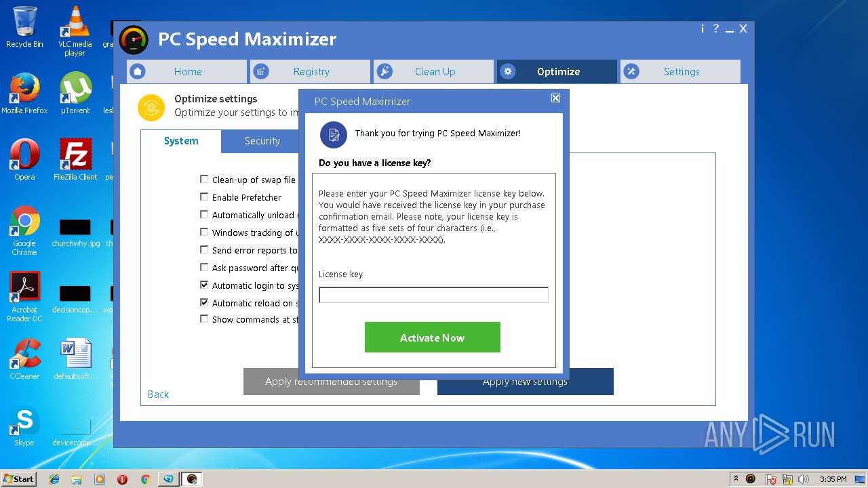Click PC Speed Maximizer taskbar button
Viewport: 868px width, 488px height.
pyautogui.click(x=192, y=479)
